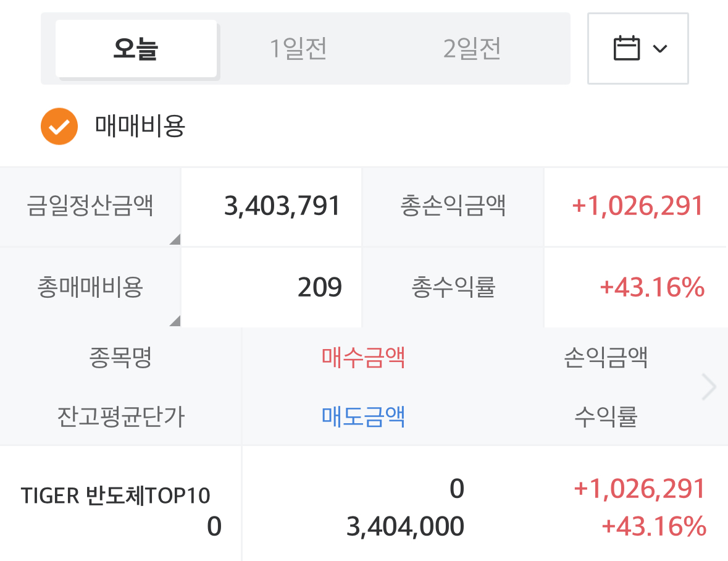
Task: Click the 수익률 column header
Action: (x=606, y=417)
